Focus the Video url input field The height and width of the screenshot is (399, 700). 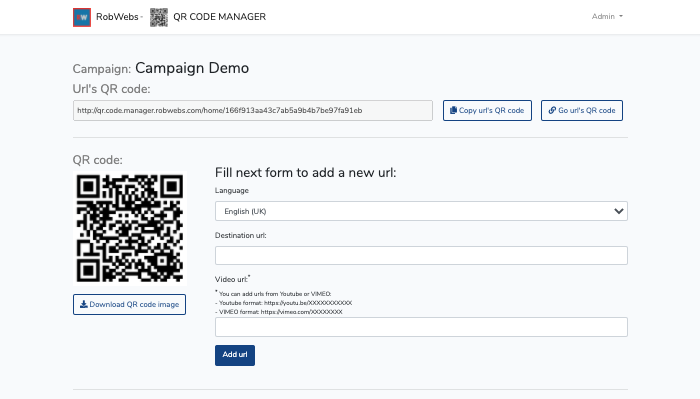(x=421, y=327)
